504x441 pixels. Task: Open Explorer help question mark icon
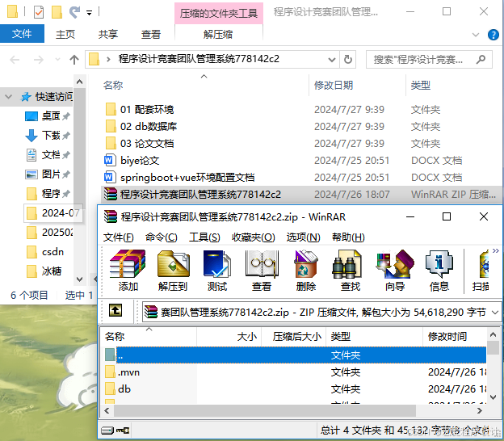coord(493,35)
